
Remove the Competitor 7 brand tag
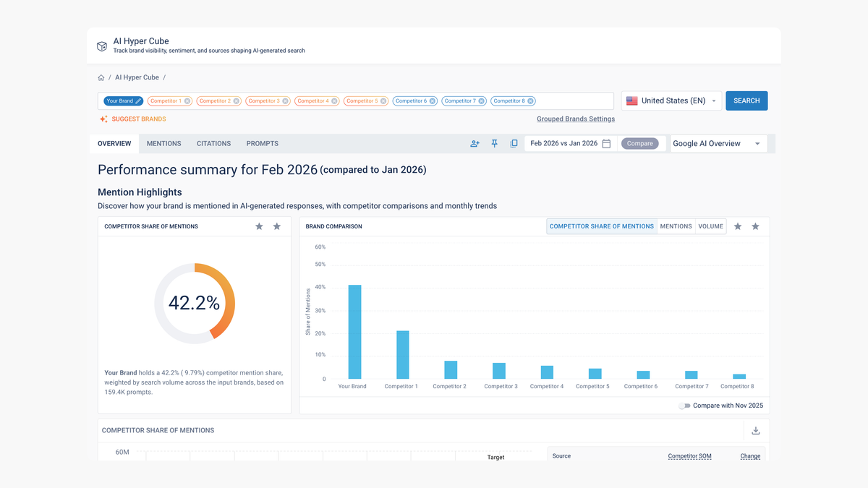(482, 101)
